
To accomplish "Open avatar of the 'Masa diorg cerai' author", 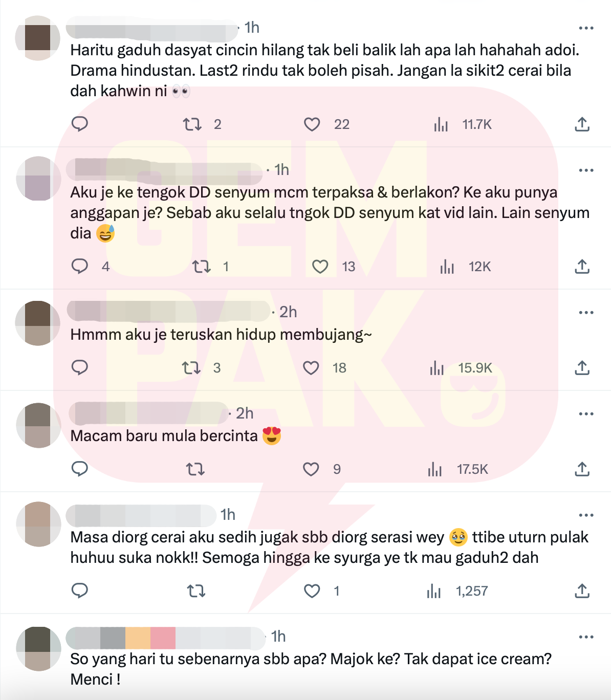I will point(38,524).
